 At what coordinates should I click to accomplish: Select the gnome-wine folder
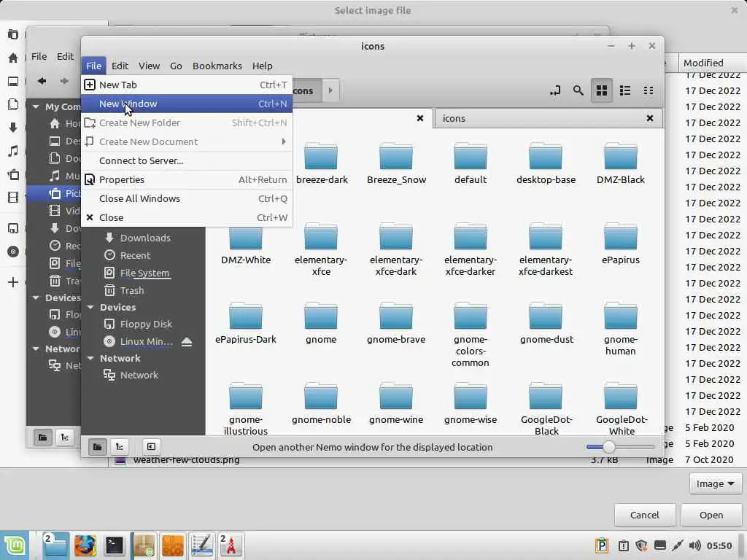(396, 402)
